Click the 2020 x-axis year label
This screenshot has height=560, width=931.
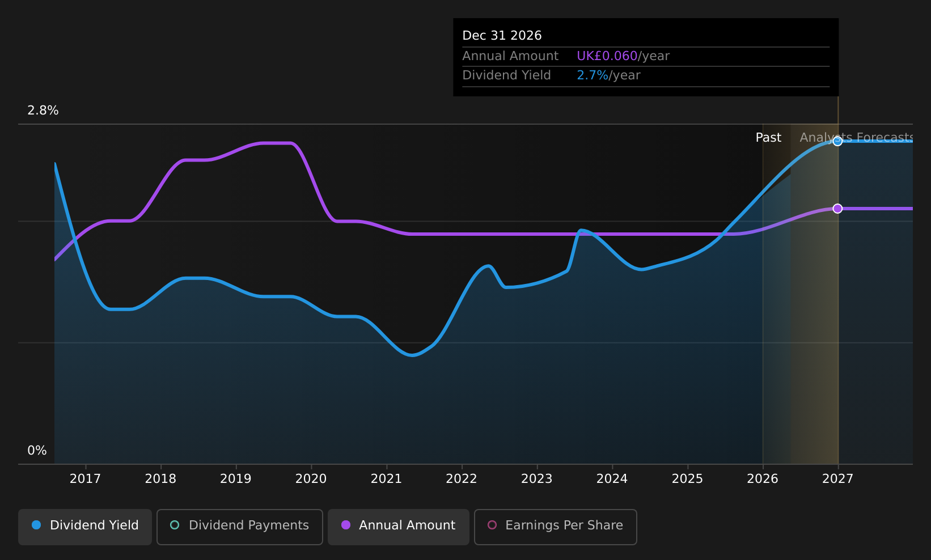click(x=311, y=479)
